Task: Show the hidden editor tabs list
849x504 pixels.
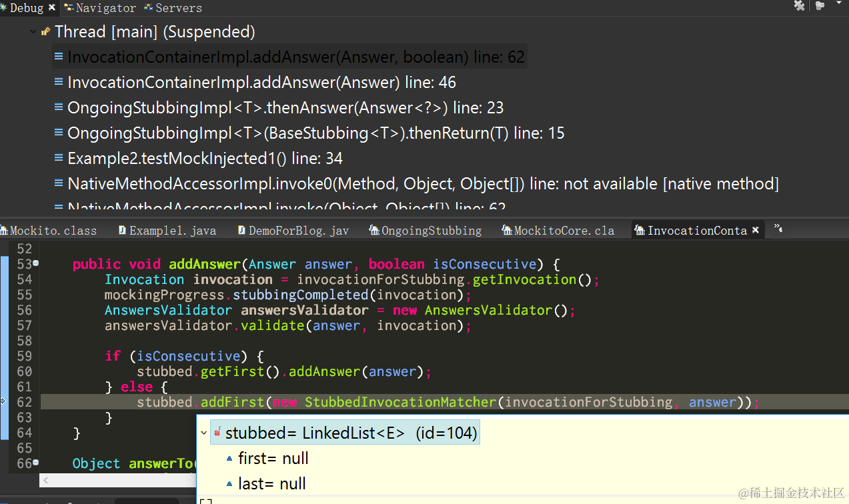Action: tap(778, 229)
